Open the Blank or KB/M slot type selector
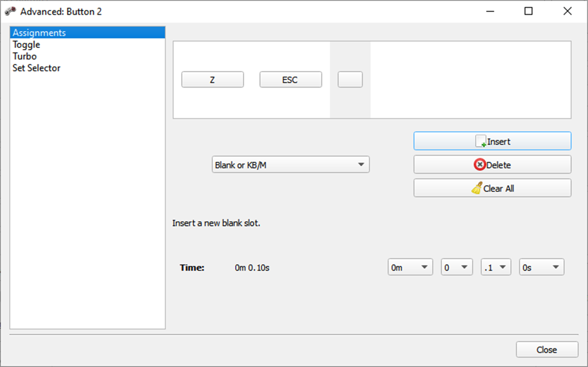 point(290,164)
